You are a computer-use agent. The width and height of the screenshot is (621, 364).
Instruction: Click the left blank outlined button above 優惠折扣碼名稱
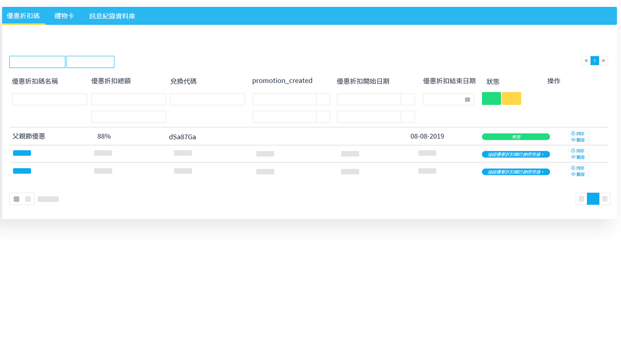[x=37, y=62]
